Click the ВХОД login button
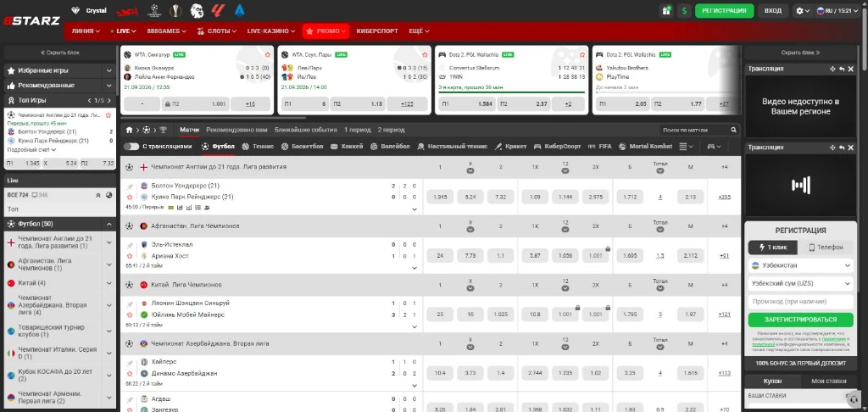 (x=773, y=10)
